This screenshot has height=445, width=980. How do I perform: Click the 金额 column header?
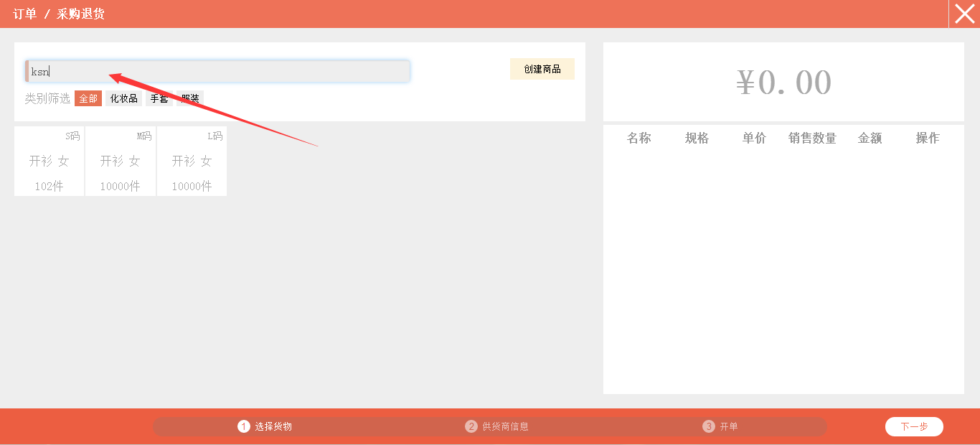pyautogui.click(x=870, y=139)
